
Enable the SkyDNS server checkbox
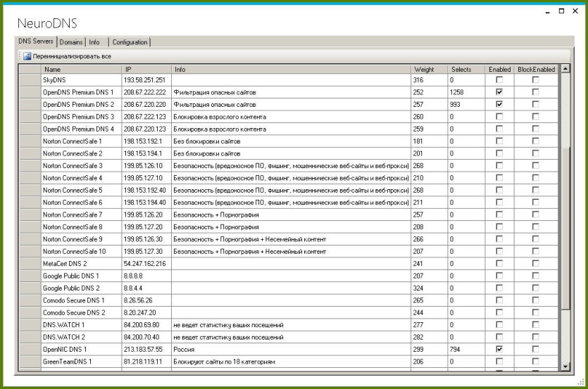click(x=499, y=79)
